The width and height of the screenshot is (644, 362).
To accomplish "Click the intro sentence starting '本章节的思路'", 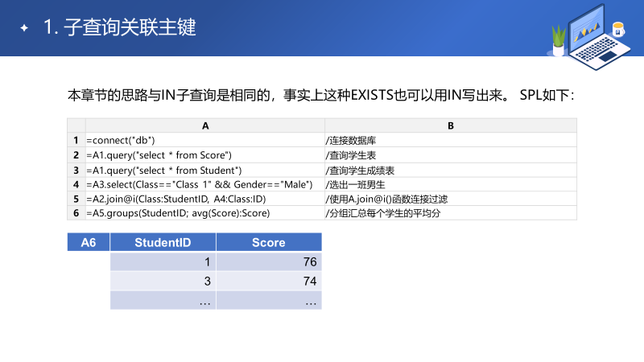I will pos(320,95).
